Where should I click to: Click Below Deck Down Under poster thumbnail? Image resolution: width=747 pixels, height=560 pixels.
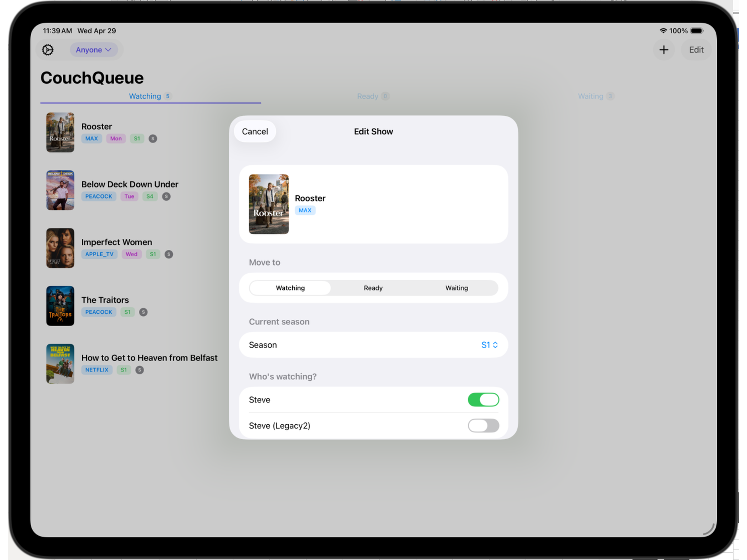tap(60, 190)
